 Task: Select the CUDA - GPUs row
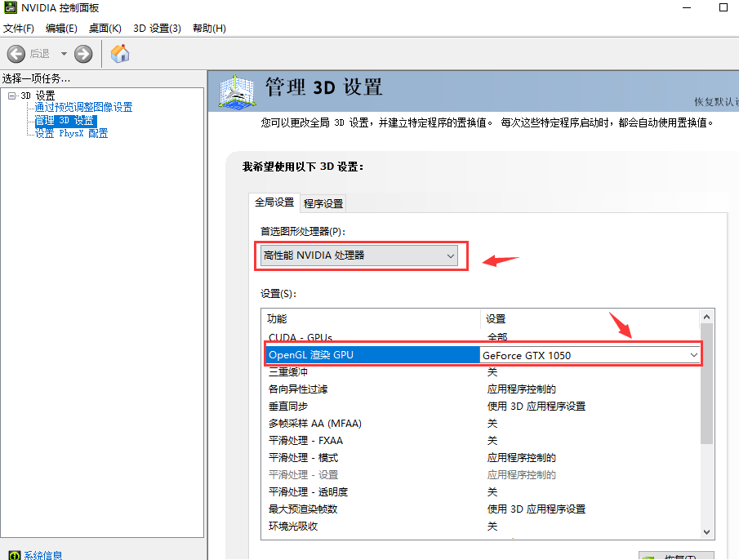pyautogui.click(x=481, y=337)
